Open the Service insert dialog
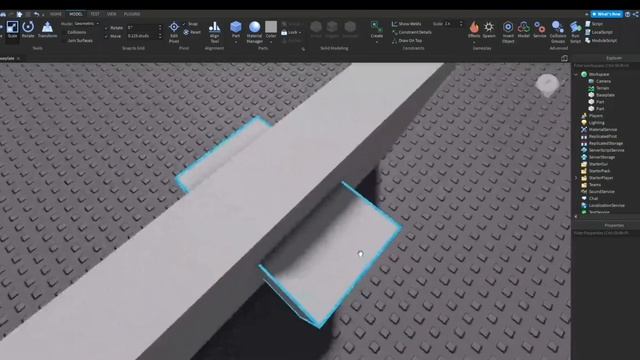Viewport: 640px width, 360px height. [540, 30]
